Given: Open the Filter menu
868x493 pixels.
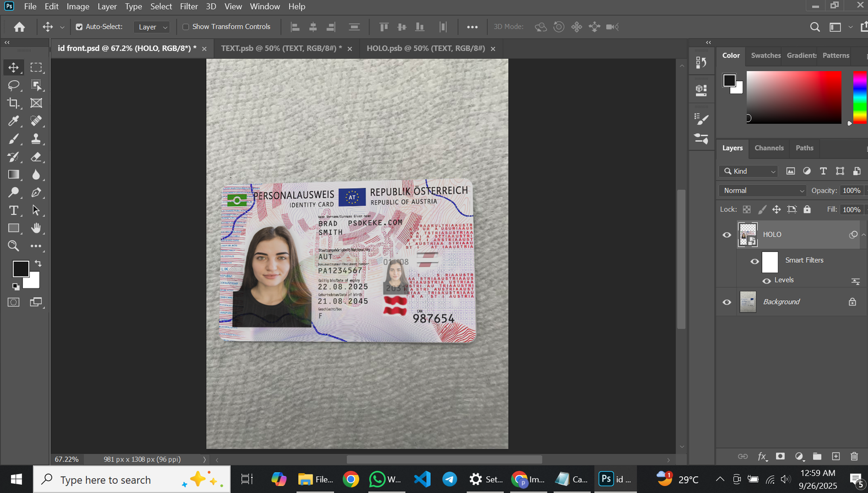Looking at the screenshot, I should (189, 7).
